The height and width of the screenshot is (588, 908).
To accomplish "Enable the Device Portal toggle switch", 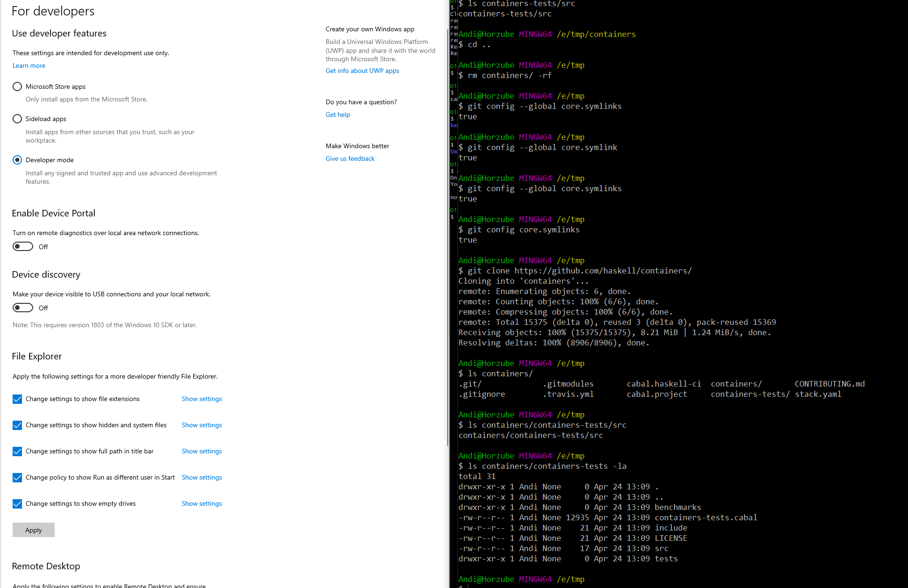I will [22, 246].
